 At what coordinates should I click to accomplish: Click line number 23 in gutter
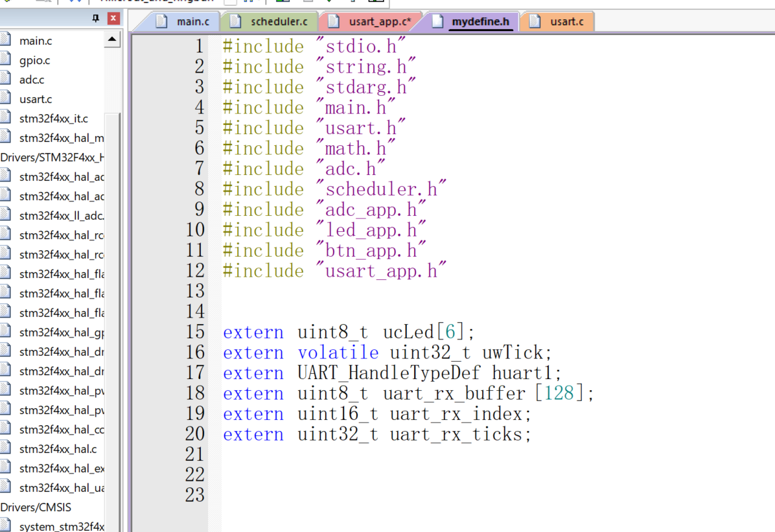[x=195, y=495]
